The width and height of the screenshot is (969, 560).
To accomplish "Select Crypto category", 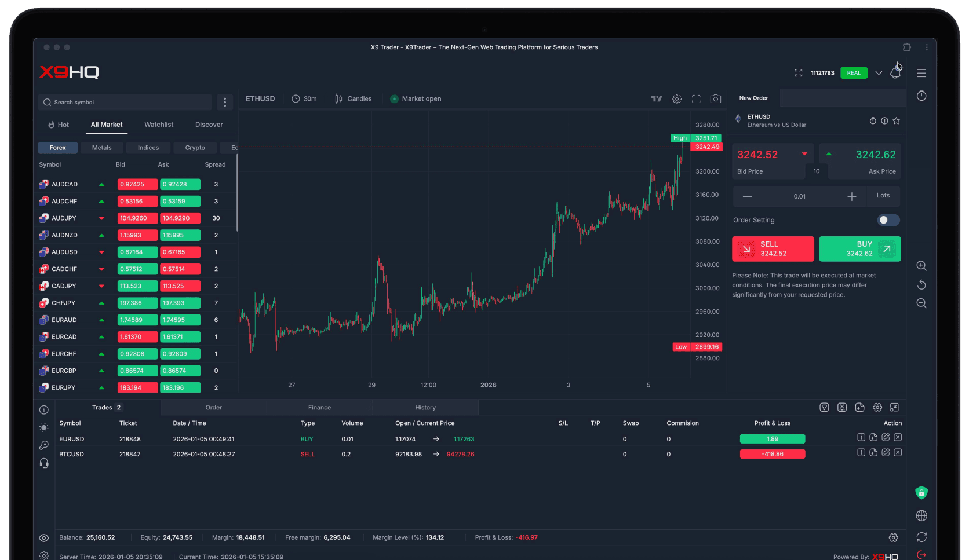I will point(195,148).
